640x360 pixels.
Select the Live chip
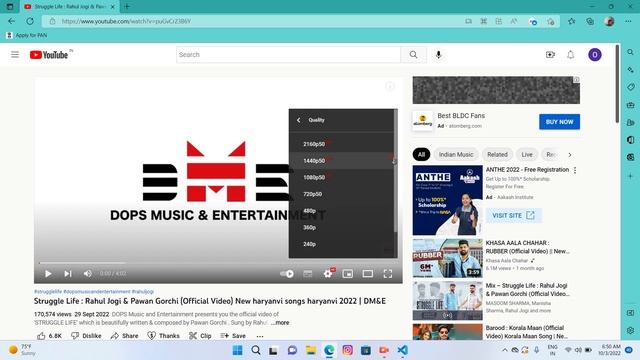pyautogui.click(x=527, y=155)
